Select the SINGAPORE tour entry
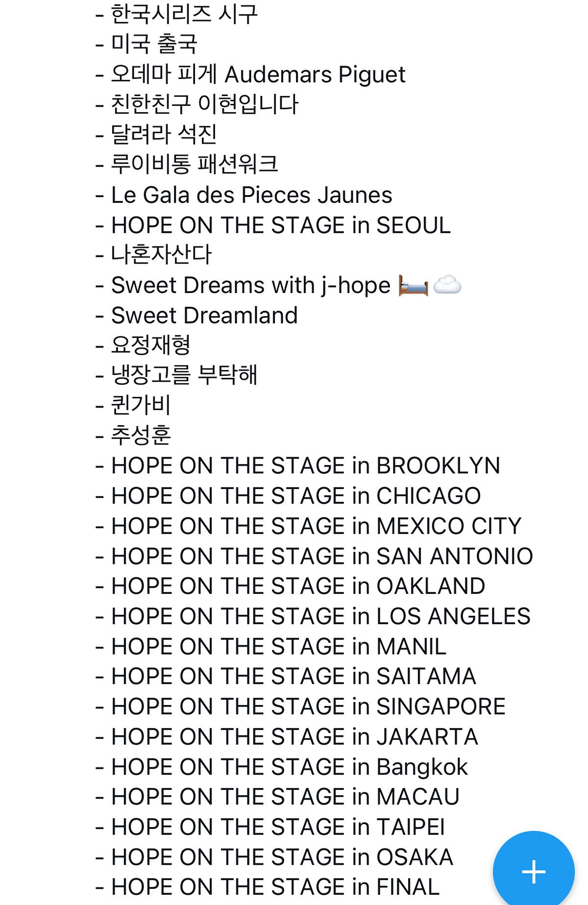This screenshot has width=588, height=905. (x=308, y=707)
